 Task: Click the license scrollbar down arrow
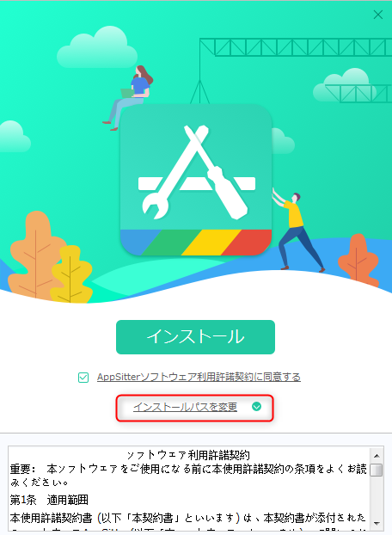(x=377, y=523)
